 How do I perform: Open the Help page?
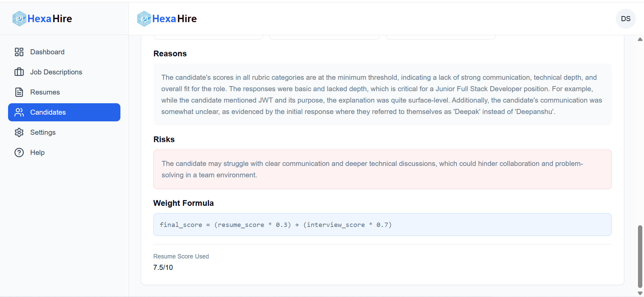37,153
